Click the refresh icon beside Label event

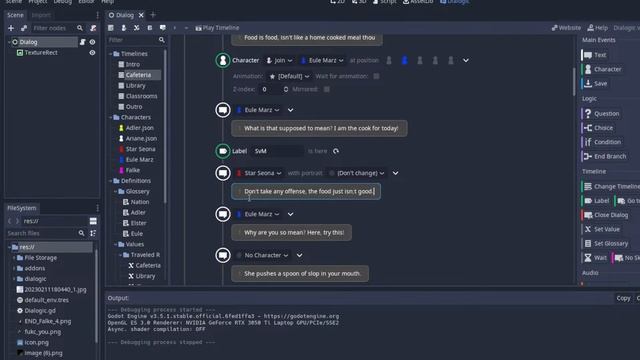click(x=336, y=151)
